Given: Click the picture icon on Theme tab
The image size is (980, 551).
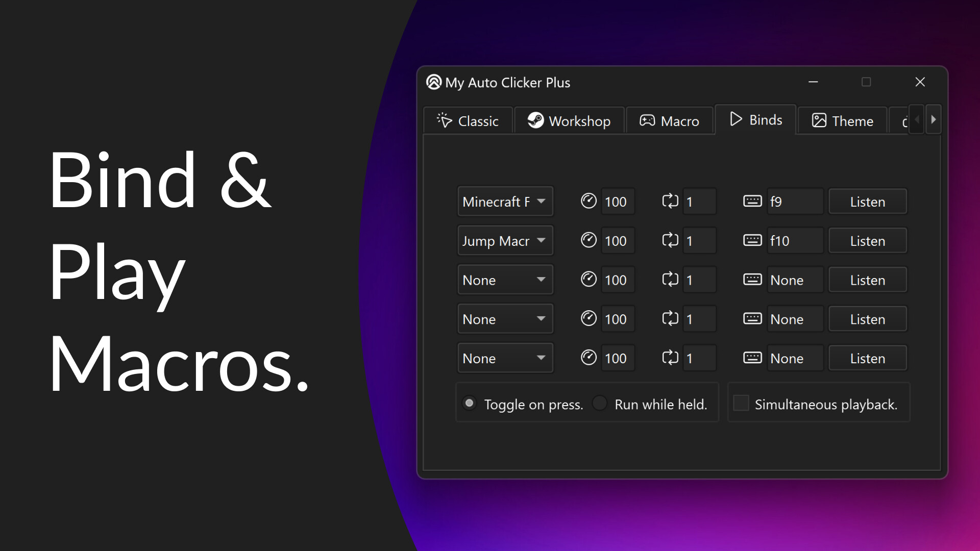Looking at the screenshot, I should point(819,120).
